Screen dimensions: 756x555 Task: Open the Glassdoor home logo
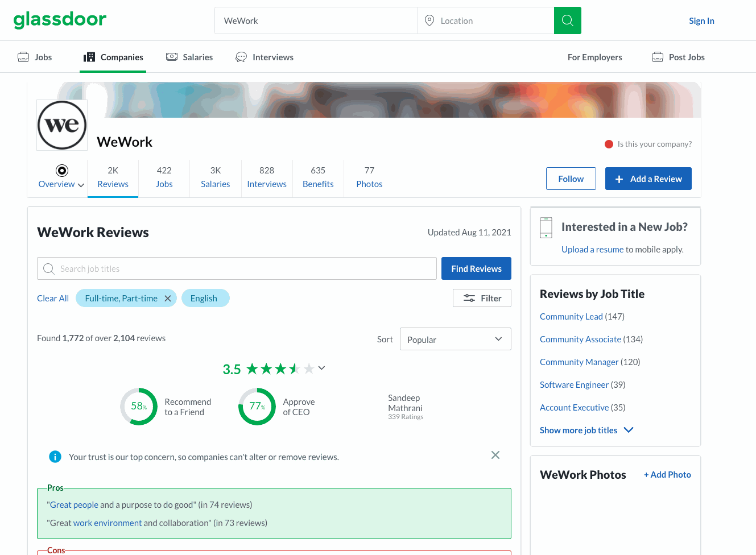[60, 20]
